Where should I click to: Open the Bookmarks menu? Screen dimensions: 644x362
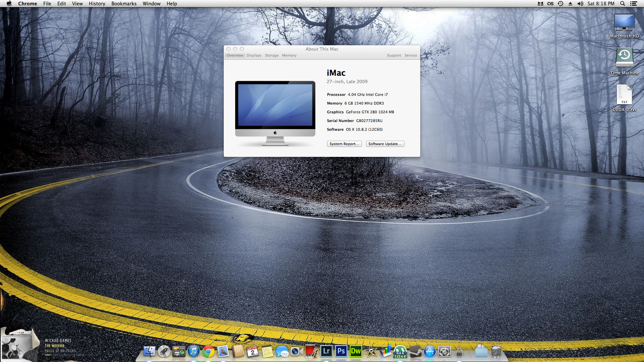coord(124,4)
